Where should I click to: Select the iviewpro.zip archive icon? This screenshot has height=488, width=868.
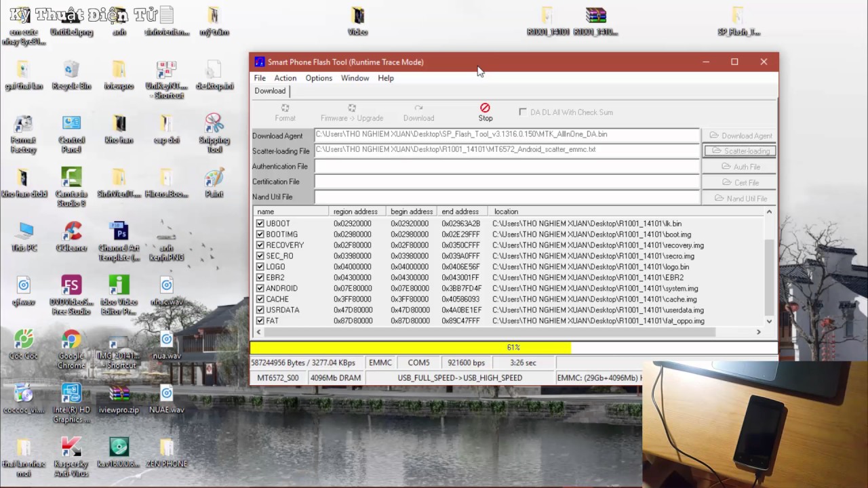(119, 399)
